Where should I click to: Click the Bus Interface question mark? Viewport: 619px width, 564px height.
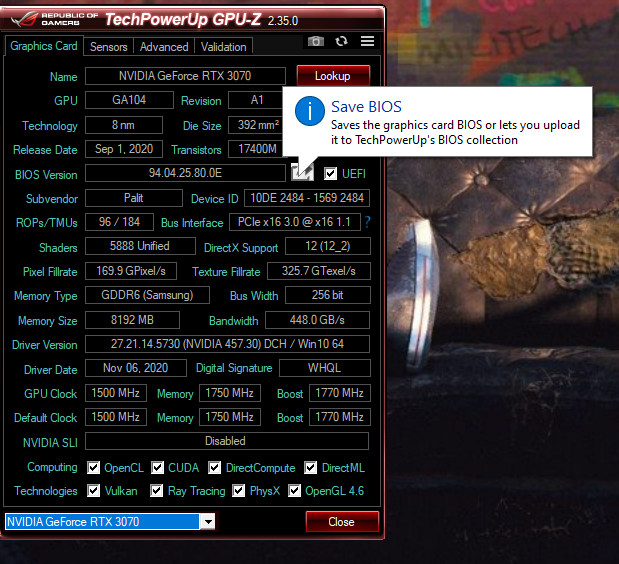point(367,222)
